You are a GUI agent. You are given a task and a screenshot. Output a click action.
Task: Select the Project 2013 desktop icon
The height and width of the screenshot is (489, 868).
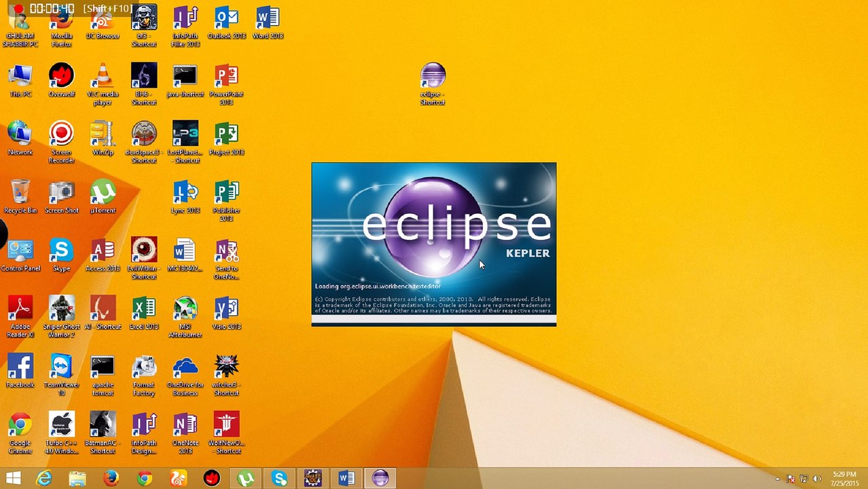pos(226,139)
